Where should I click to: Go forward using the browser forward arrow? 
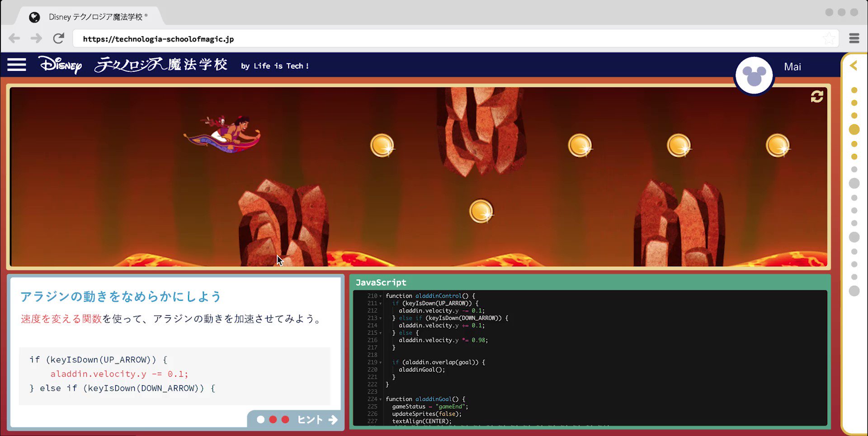(x=36, y=38)
